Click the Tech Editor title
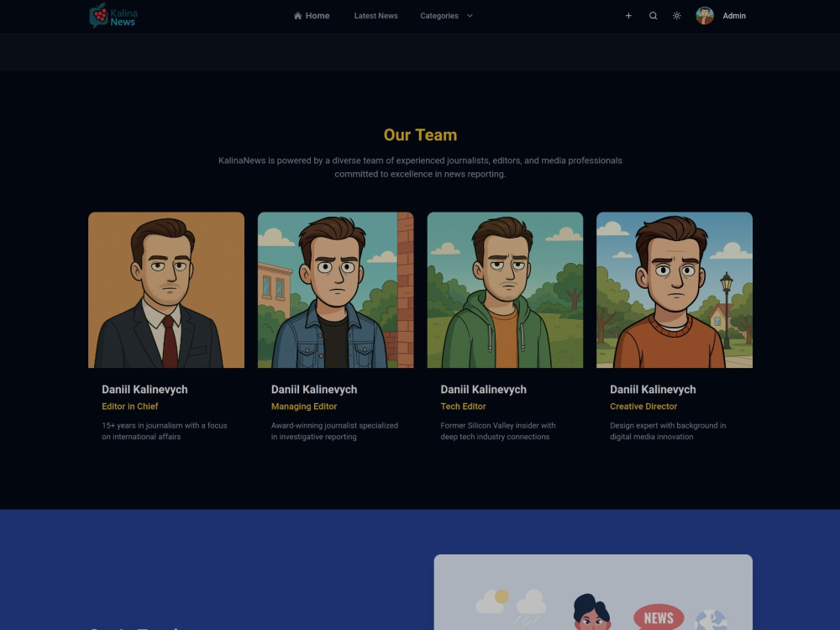This screenshot has height=630, width=840. (x=463, y=407)
